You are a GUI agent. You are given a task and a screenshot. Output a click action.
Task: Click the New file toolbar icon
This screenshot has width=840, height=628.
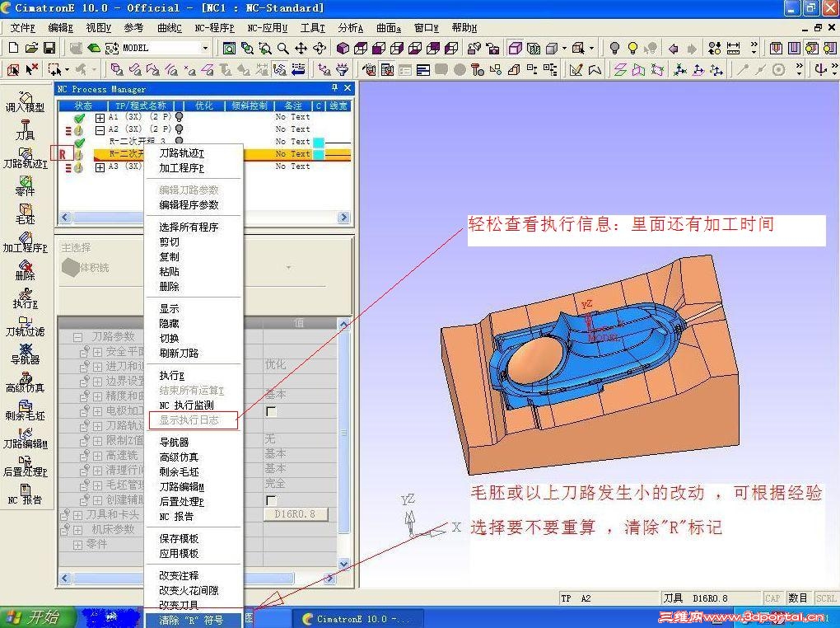tap(13, 48)
